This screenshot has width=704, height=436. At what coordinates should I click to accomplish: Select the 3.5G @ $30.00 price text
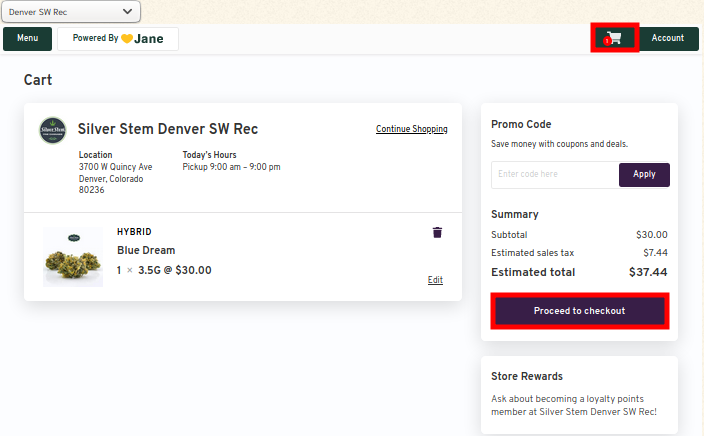pos(175,270)
